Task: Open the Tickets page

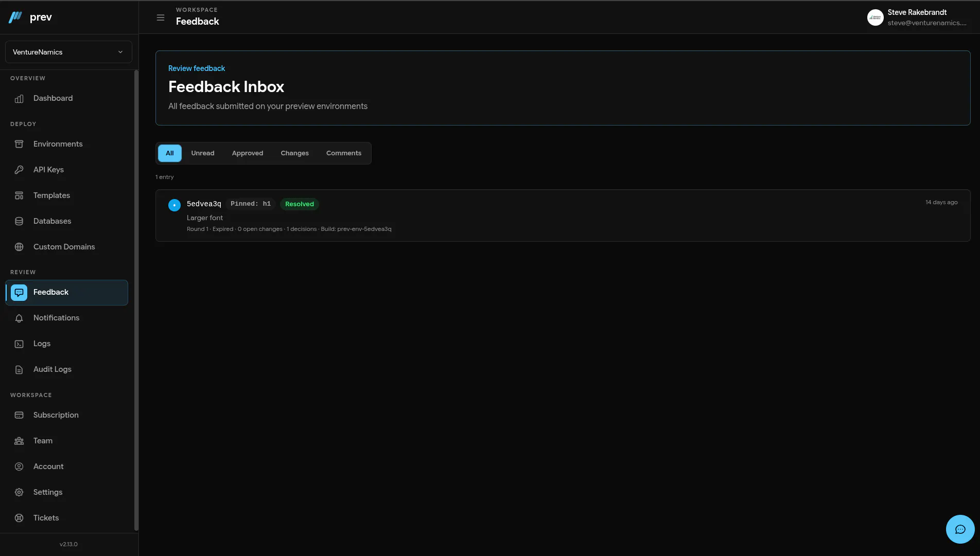Action: click(66, 518)
